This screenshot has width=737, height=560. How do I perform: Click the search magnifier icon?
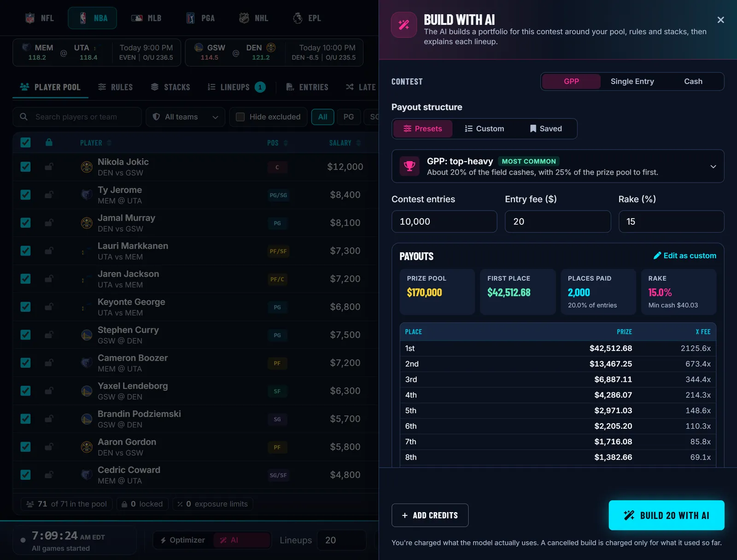pyautogui.click(x=23, y=117)
